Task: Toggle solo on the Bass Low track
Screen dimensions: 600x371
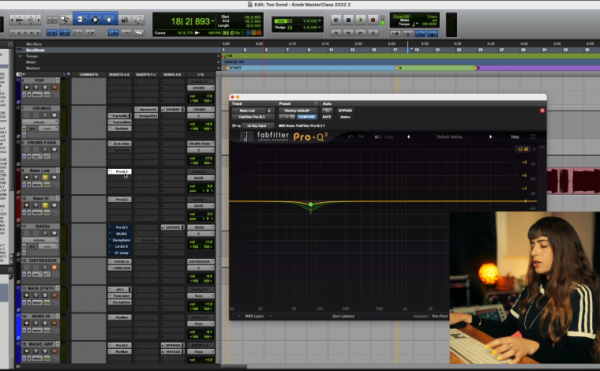Action: click(45, 177)
